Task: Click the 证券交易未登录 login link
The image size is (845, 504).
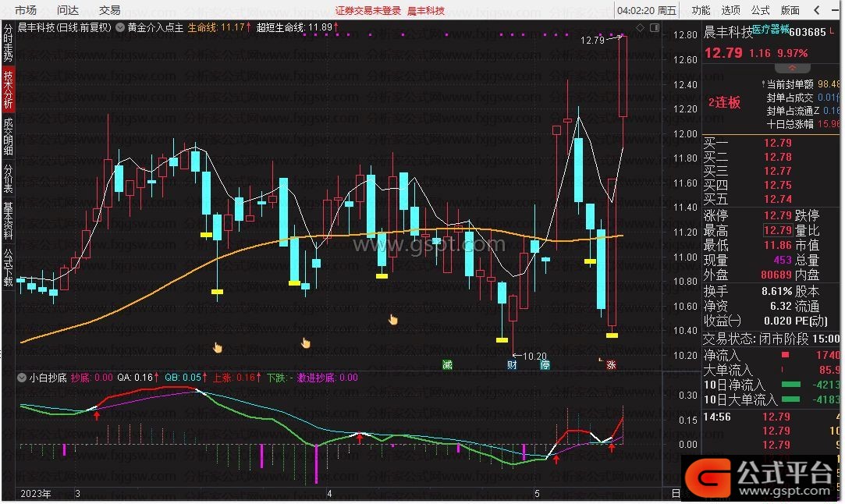Action: coord(368,11)
